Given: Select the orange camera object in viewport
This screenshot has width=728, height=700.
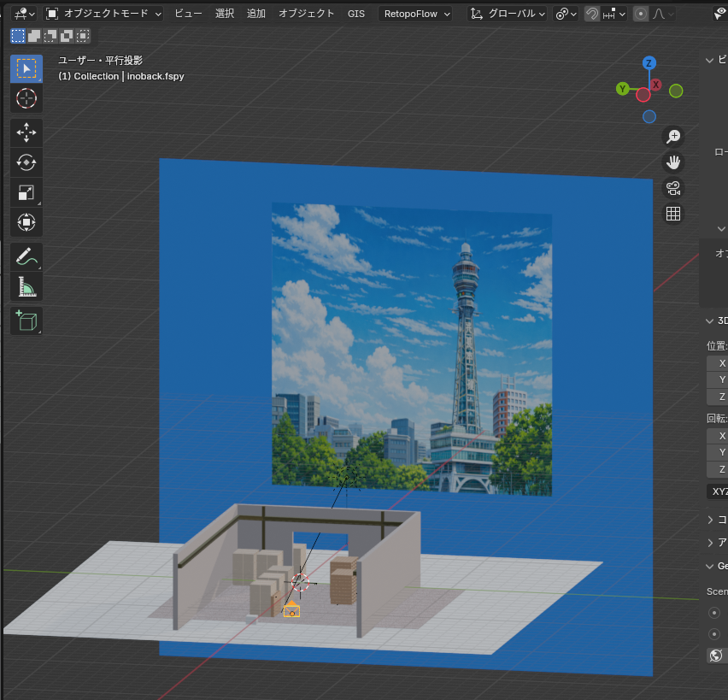Looking at the screenshot, I should coord(291,609).
